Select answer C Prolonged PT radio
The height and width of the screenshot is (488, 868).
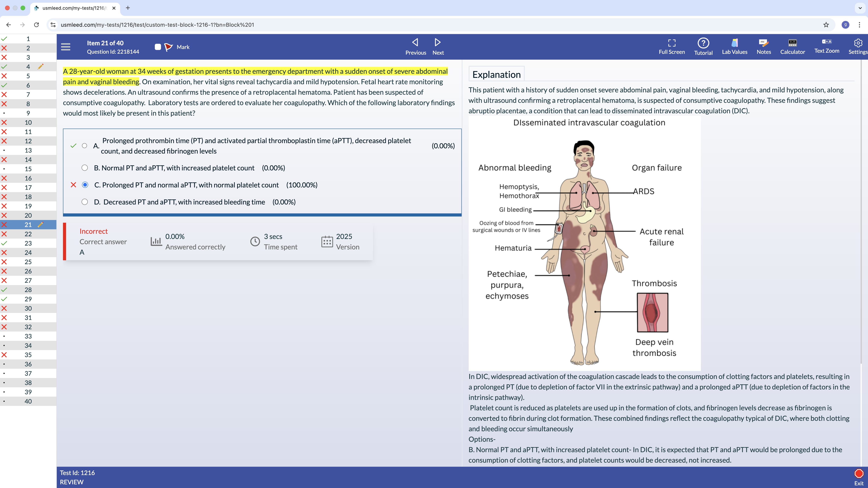coord(85,185)
